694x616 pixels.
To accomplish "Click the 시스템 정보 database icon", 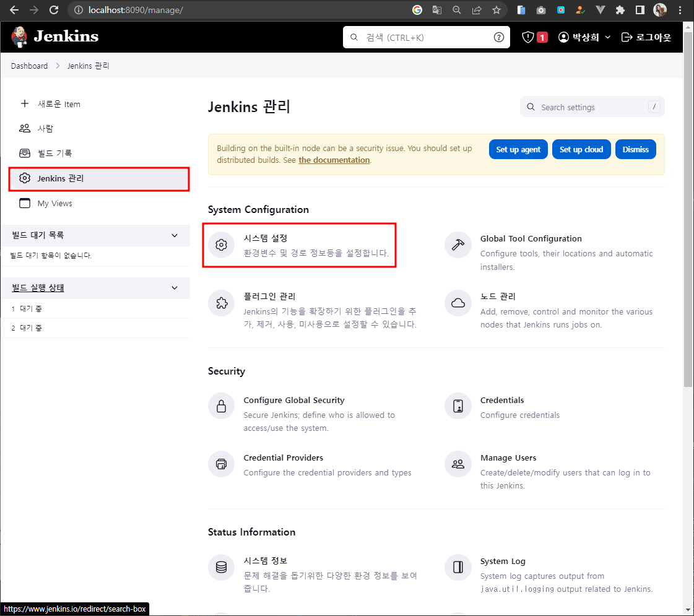I will [x=221, y=567].
